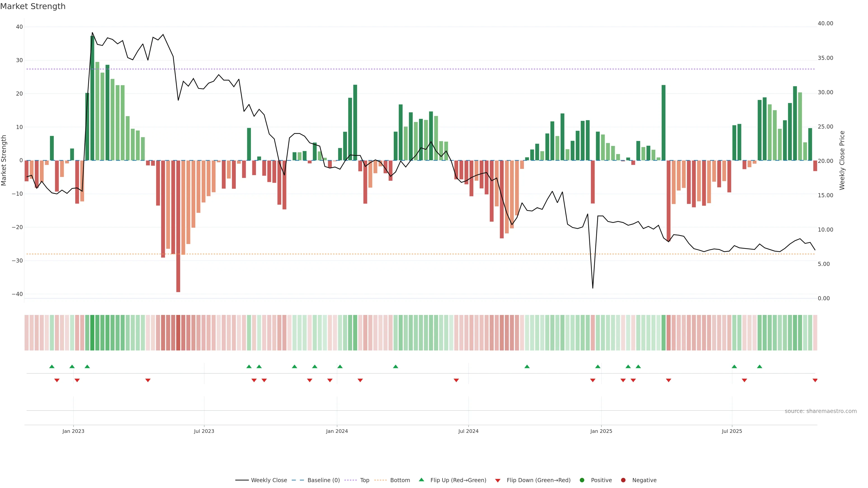868x488 pixels.
Task: Click the sharemaestro.com source text
Action: pyautogui.click(x=821, y=411)
